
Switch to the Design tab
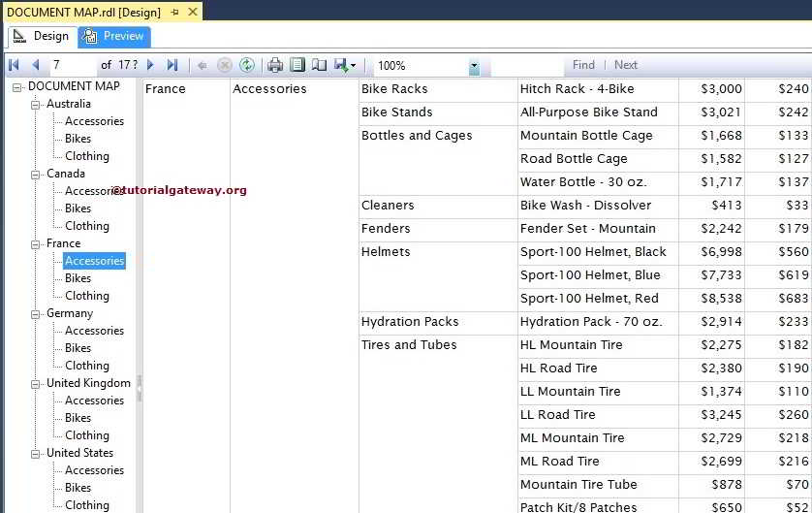coord(42,36)
